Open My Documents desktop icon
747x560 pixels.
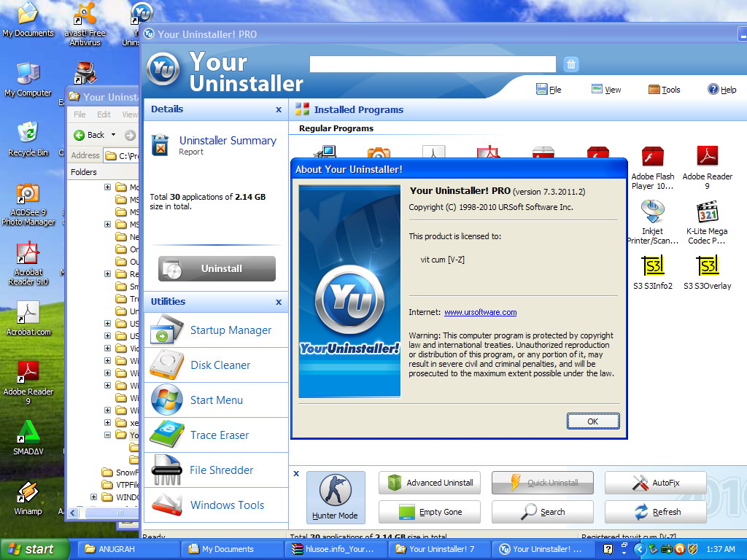point(28,20)
